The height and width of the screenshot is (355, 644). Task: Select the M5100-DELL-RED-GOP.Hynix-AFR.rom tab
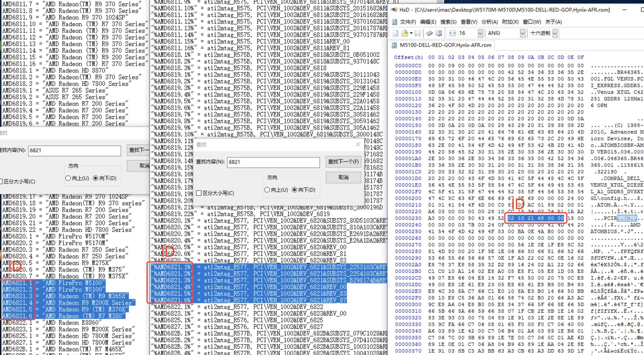[445, 45]
